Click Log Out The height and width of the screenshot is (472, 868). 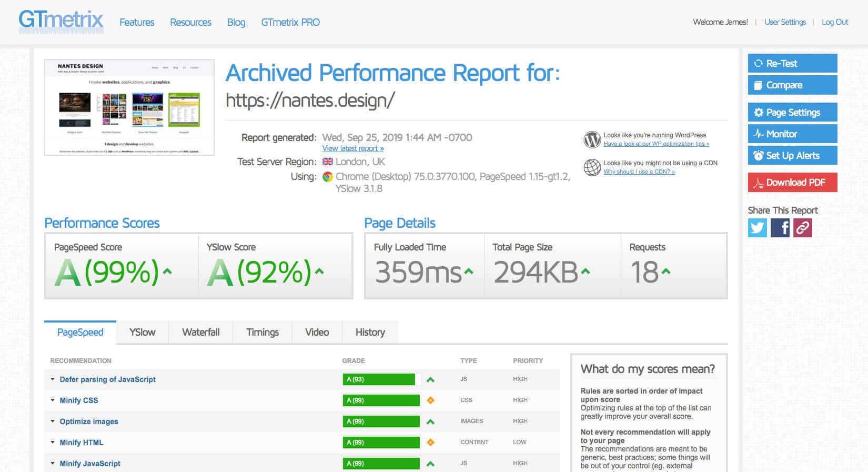(x=835, y=22)
